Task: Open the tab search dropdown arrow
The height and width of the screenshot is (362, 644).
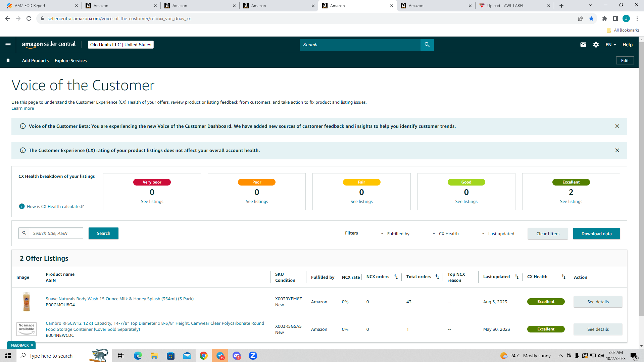Action: [x=590, y=5]
